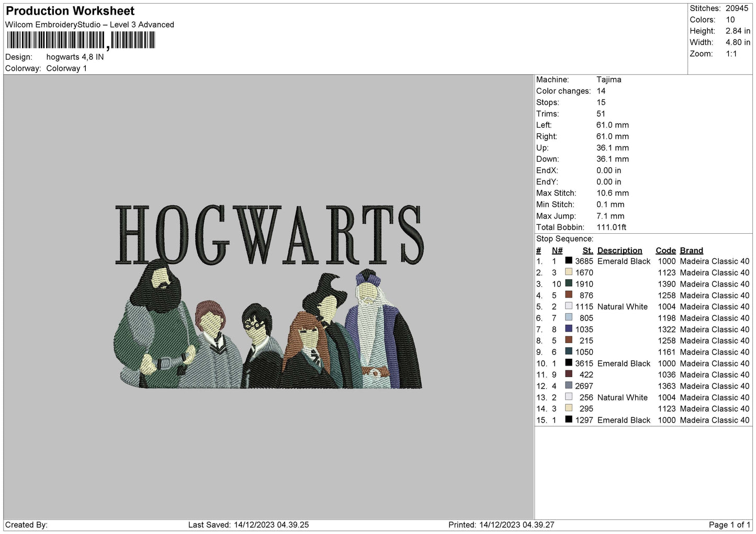Click the Width value 4.80 in
The image size is (756, 534).
(738, 42)
